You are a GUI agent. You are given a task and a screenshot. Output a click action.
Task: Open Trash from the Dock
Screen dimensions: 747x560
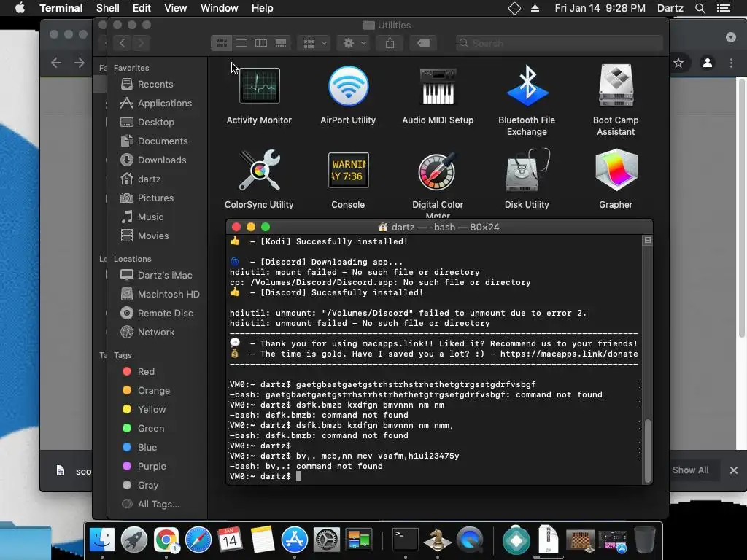[645, 540]
